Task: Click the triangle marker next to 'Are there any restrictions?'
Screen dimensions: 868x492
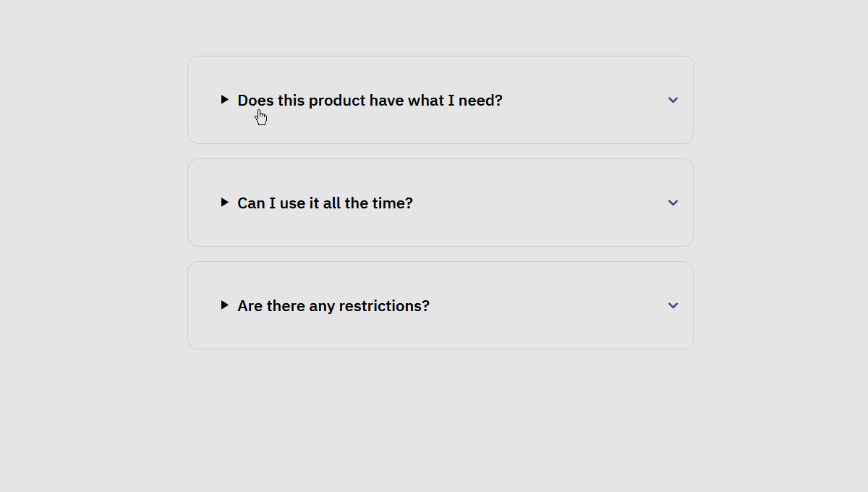Action: pos(225,305)
